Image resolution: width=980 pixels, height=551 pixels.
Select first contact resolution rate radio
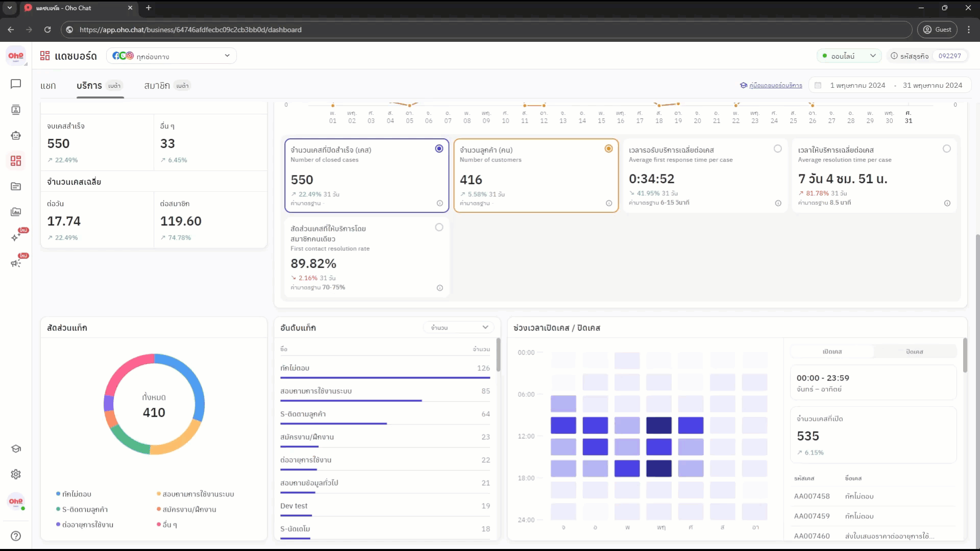pos(439,227)
